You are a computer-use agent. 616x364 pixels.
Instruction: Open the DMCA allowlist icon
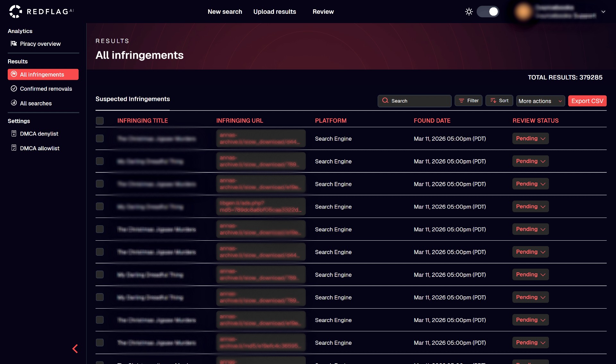(14, 148)
